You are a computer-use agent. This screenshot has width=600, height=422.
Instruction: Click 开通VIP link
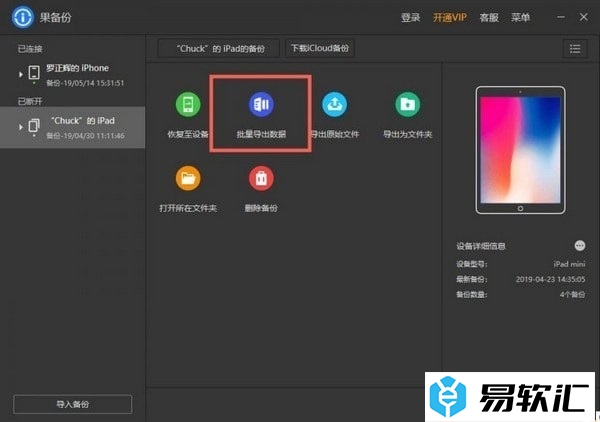pyautogui.click(x=450, y=18)
